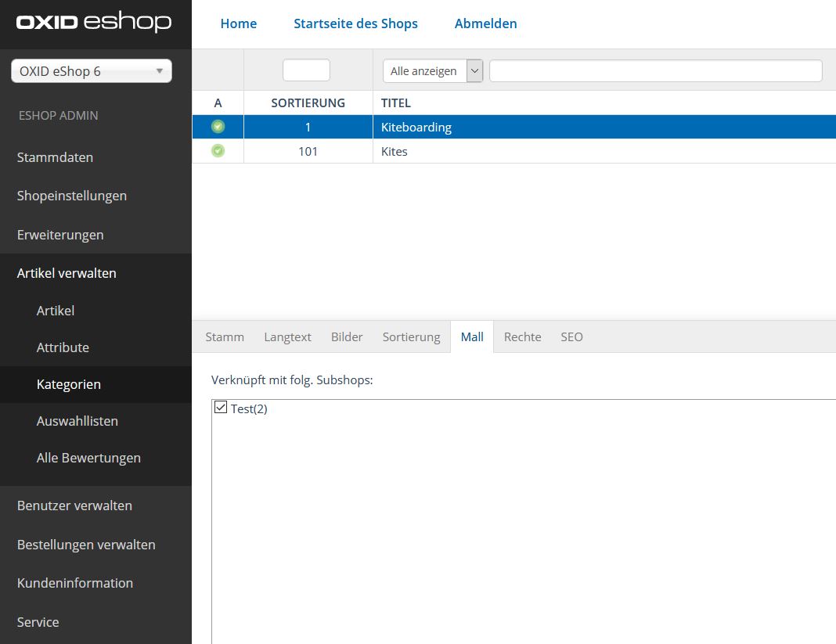
Task: Open the Alle anzeigen filter dropdown
Action: coord(432,70)
